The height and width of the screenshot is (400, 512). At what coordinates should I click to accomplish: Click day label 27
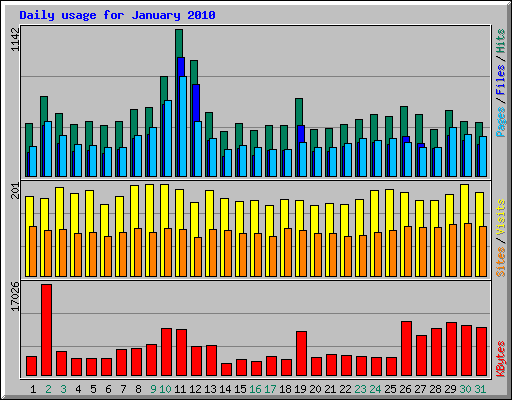click(420, 389)
